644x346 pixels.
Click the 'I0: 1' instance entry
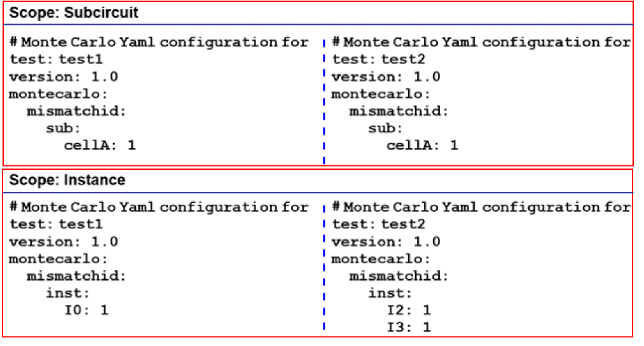pyautogui.click(x=86, y=310)
